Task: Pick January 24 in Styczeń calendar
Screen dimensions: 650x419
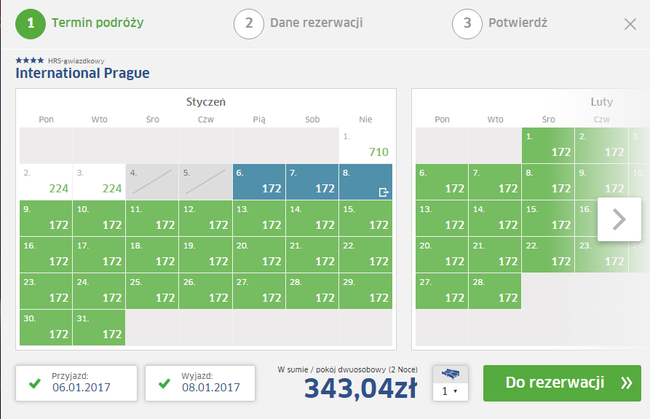Action: pyautogui.click(x=99, y=291)
